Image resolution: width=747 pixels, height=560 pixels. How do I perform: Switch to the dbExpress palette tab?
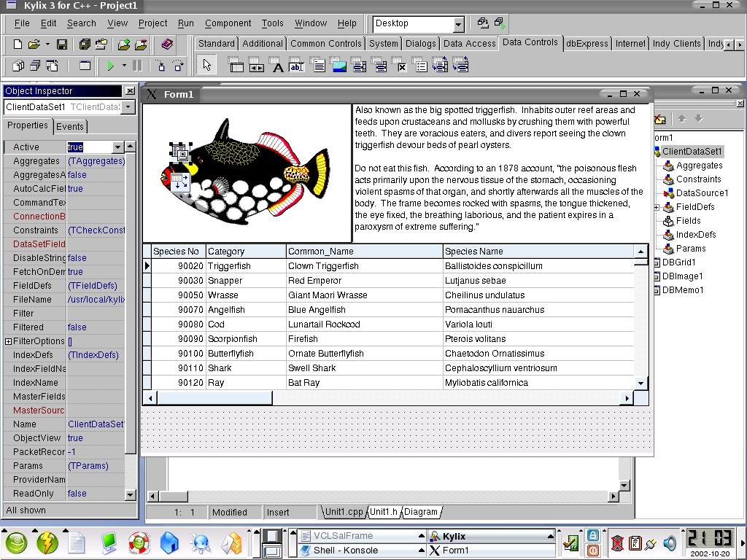pyautogui.click(x=587, y=44)
